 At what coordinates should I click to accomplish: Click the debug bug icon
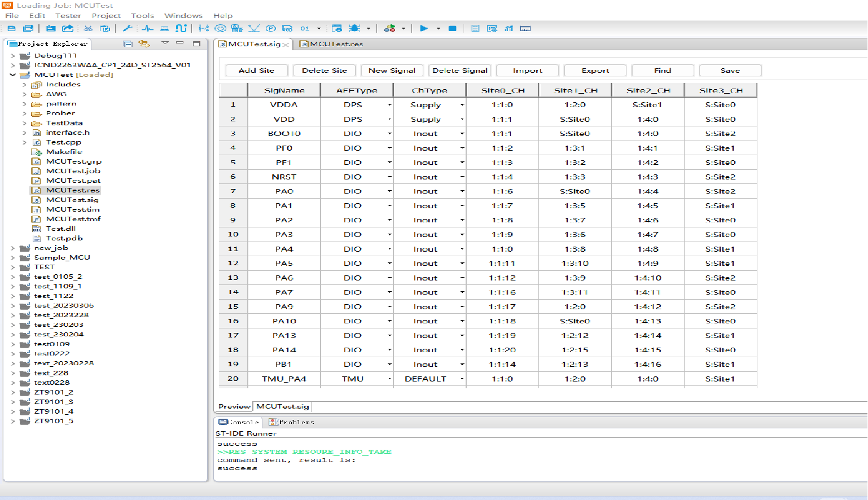(x=354, y=28)
